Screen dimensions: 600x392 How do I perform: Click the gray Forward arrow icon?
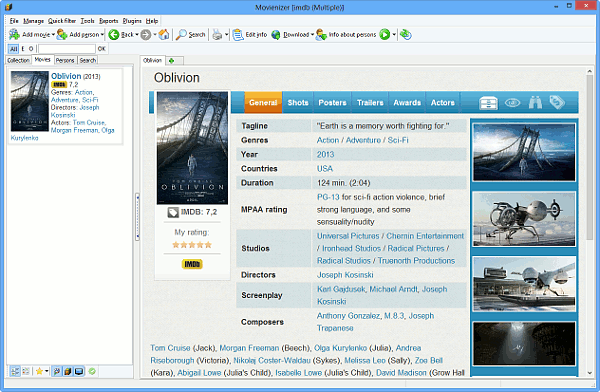[145, 35]
